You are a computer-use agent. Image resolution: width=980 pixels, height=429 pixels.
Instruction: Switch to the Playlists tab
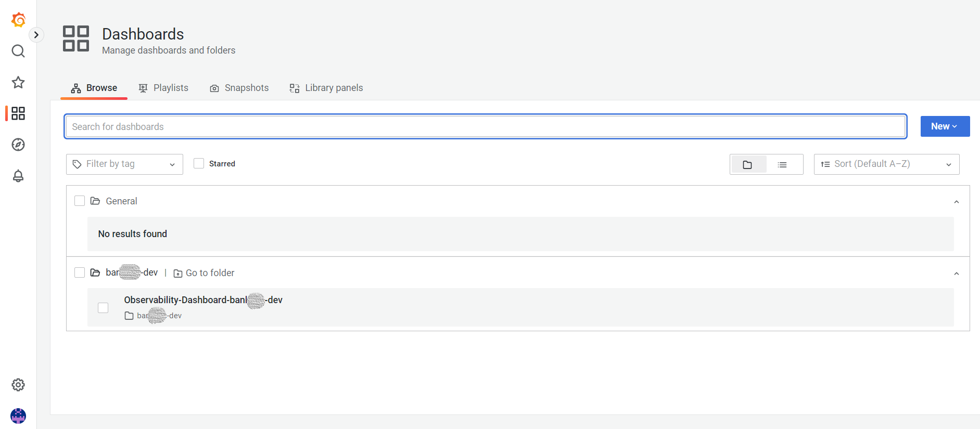click(x=163, y=88)
